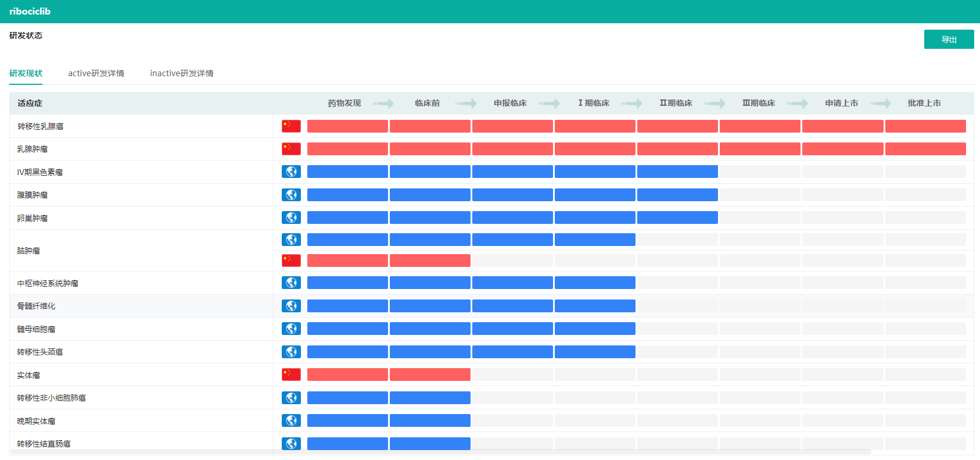
Task: Click globe icon for 腹膜肿瘤 row
Action: (x=291, y=195)
